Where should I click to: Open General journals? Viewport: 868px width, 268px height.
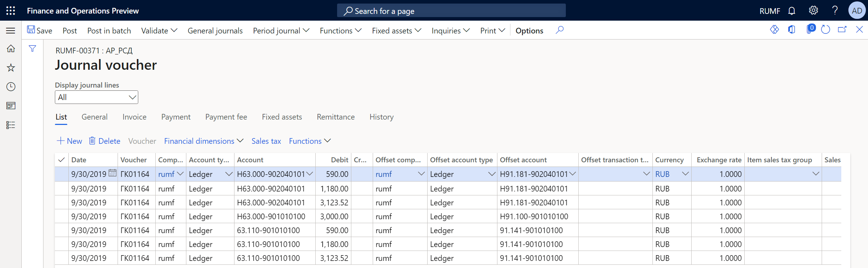(215, 31)
